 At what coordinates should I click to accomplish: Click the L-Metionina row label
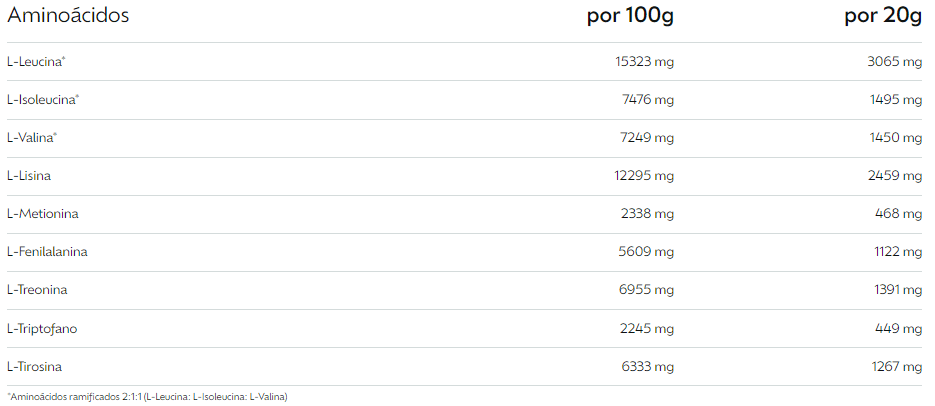[x=42, y=213]
